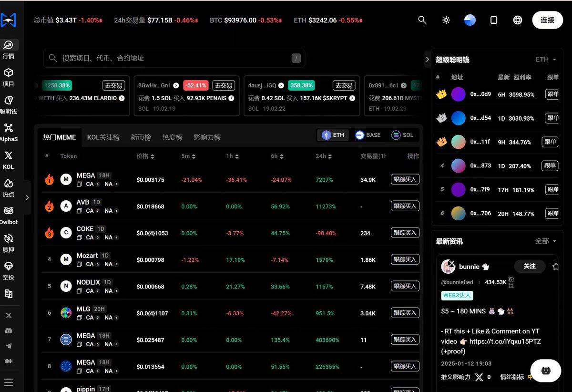572x392 pixels.
Task: Expand the left sidebar chevron arrow
Action: (x=27, y=197)
